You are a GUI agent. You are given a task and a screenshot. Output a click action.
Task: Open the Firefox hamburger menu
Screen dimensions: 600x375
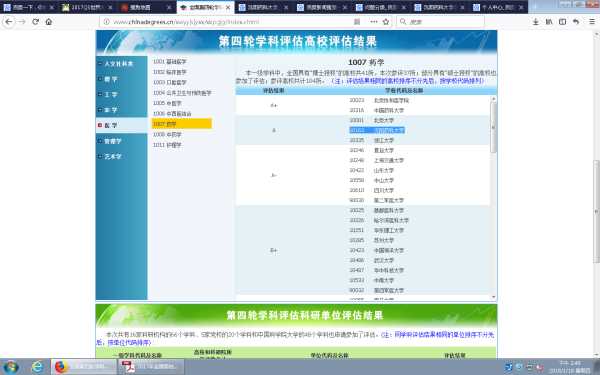click(x=592, y=22)
